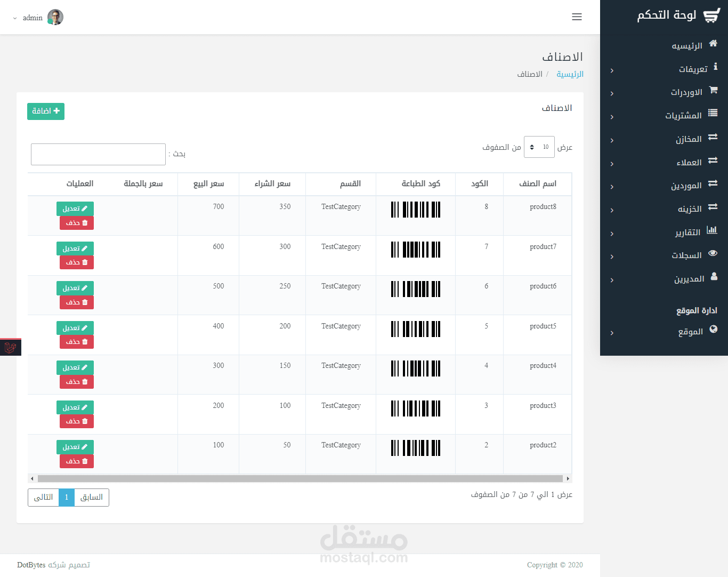Screen dimensions: 728x577
Task: Click حذف for product3
Action: point(77,421)
